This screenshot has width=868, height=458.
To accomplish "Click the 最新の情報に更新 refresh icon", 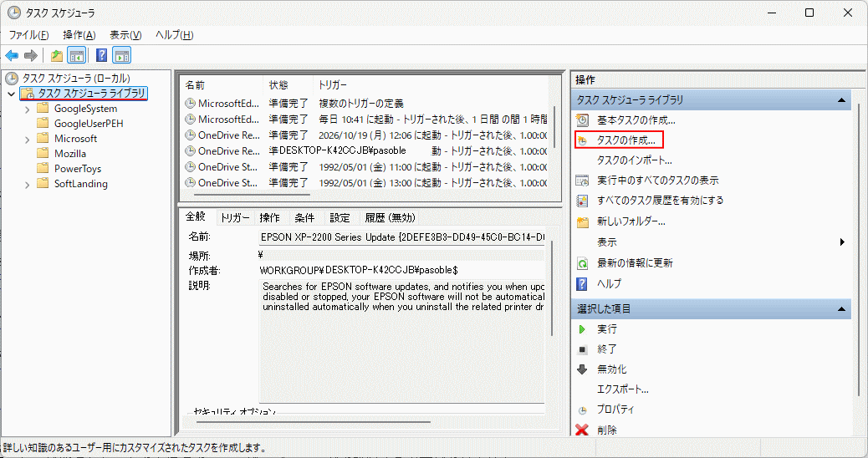I will 582,263.
